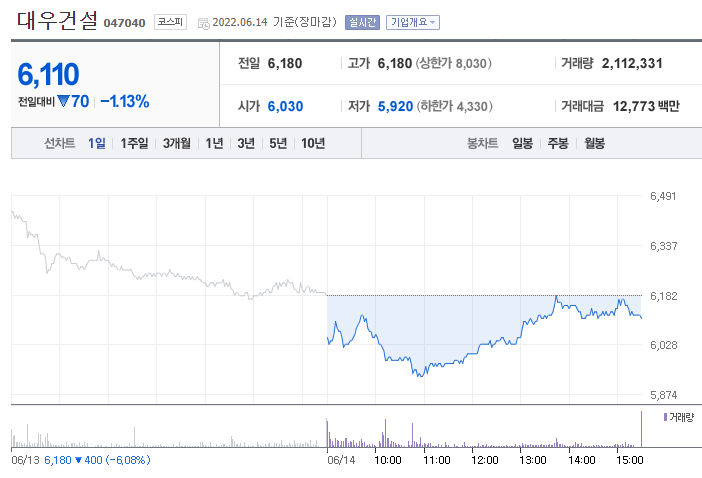Click the 시가 value 6,030
Viewport: 702px width, 478px height.
[285, 107]
